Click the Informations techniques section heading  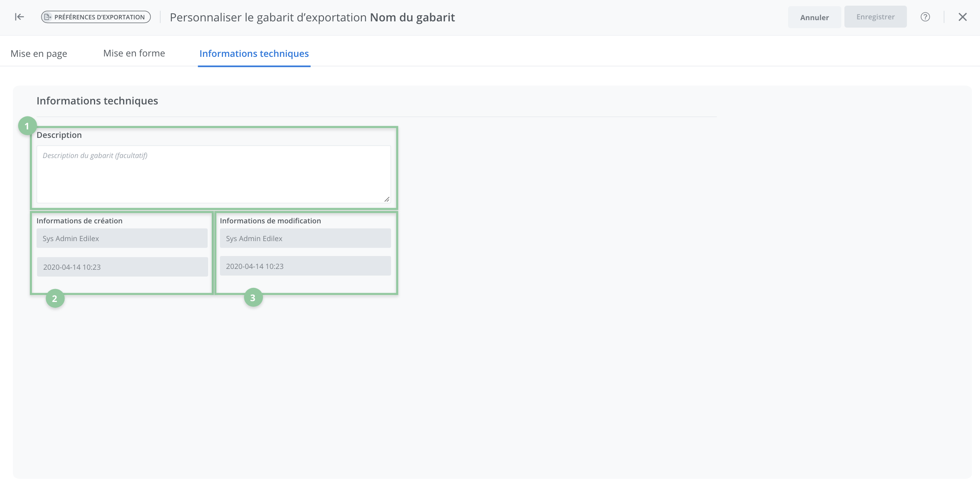tap(97, 101)
